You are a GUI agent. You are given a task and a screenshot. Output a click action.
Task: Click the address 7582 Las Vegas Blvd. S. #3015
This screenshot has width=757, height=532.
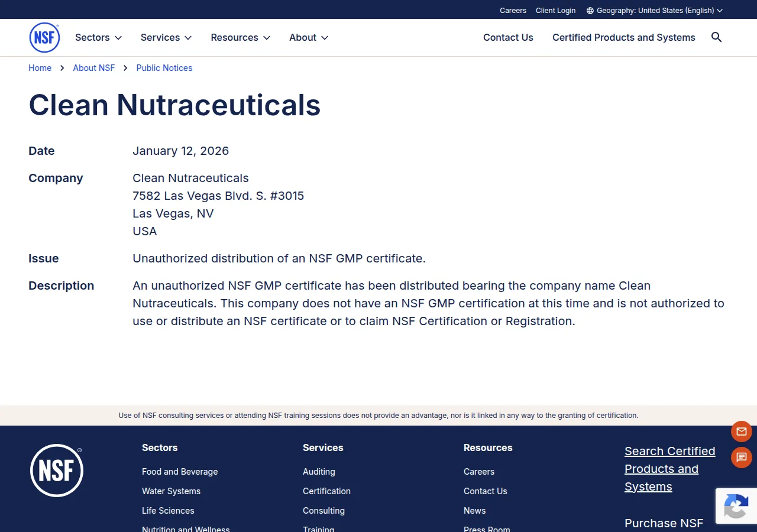pos(218,196)
